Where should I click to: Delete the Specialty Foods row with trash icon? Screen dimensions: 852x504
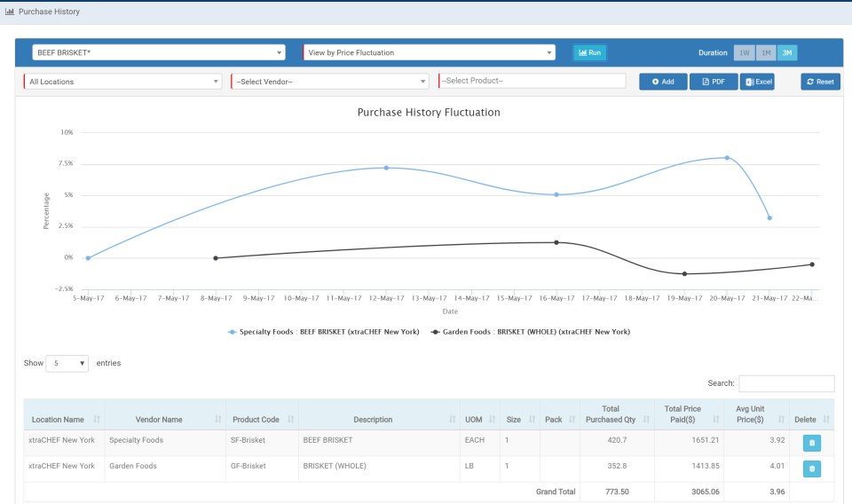[812, 443]
